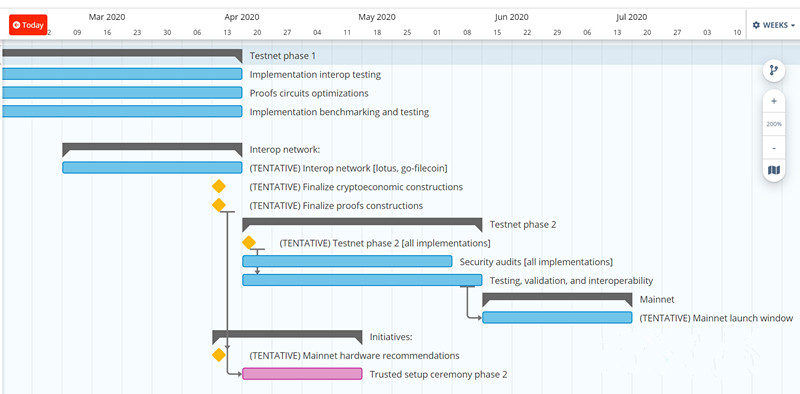Click the Mainnet hardware recommendations milestone diamond
This screenshot has width=800, height=394.
219,355
